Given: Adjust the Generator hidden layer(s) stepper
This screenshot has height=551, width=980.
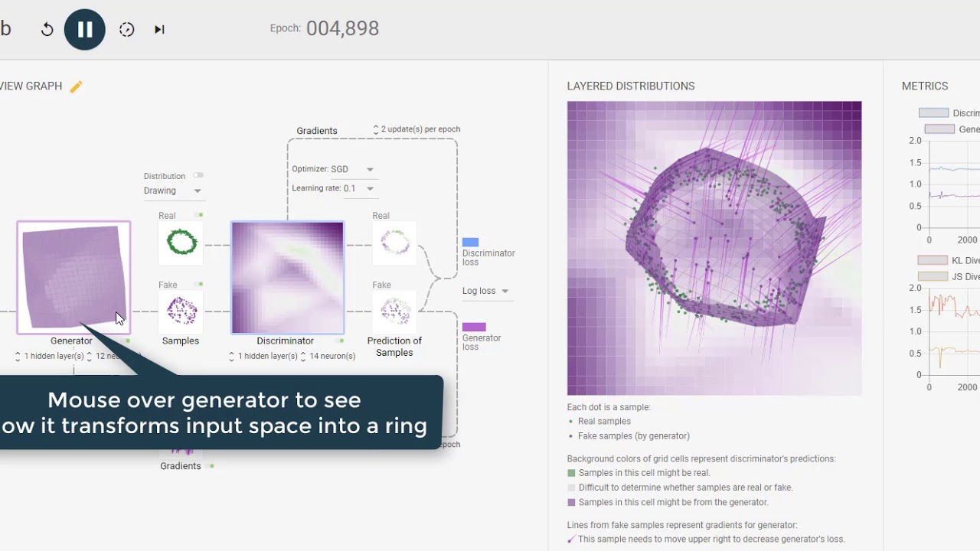Looking at the screenshot, I should pyautogui.click(x=18, y=356).
